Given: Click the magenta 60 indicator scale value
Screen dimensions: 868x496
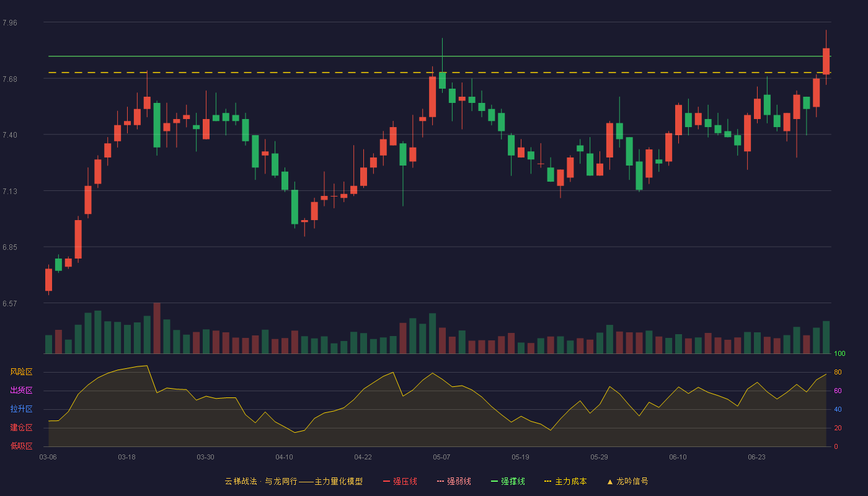Looking at the screenshot, I should click(838, 391).
